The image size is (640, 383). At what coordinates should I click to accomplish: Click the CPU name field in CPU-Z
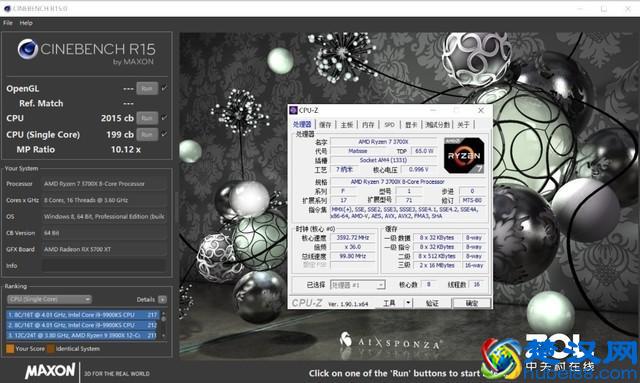pos(383,142)
